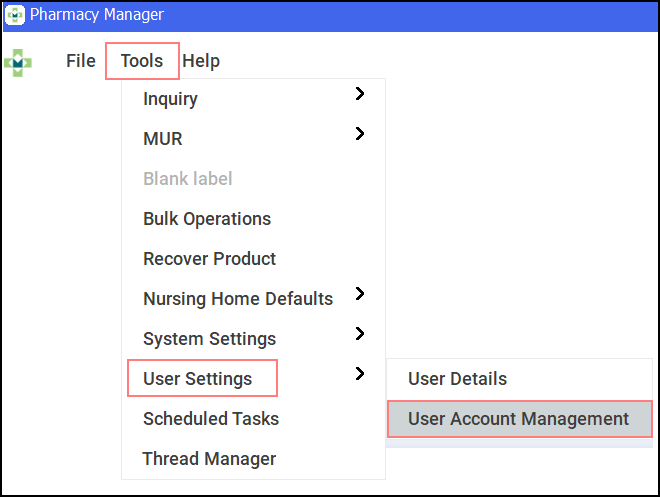Choose User Details in the submenu
The height and width of the screenshot is (497, 660).
[x=457, y=379]
